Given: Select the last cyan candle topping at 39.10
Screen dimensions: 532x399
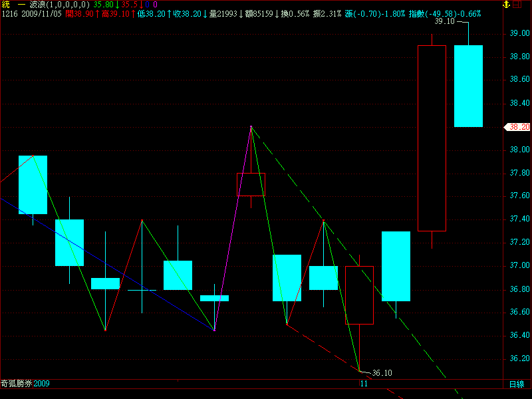Looking at the screenshot, I should (x=469, y=86).
